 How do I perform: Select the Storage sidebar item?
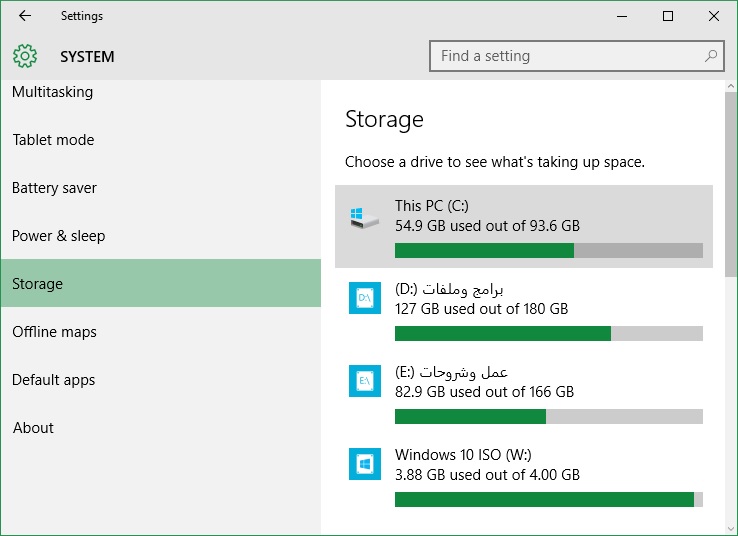tap(161, 283)
